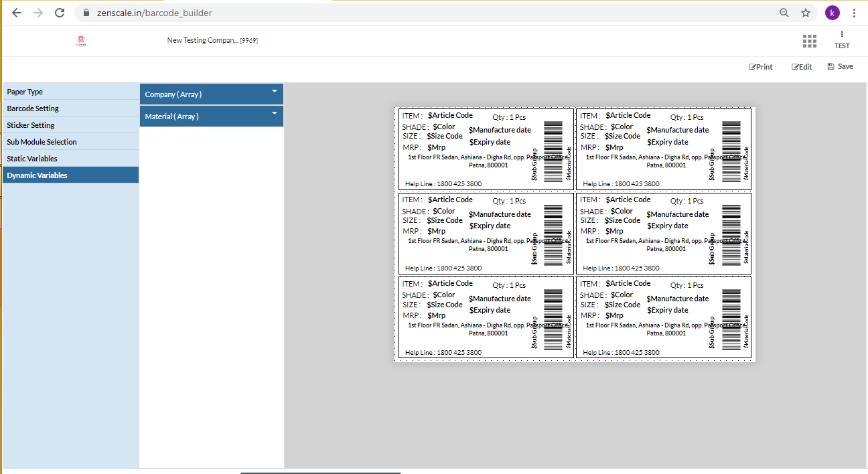Select the top-right sticker's barcode image
The height and width of the screenshot is (474, 868).
coord(731,152)
